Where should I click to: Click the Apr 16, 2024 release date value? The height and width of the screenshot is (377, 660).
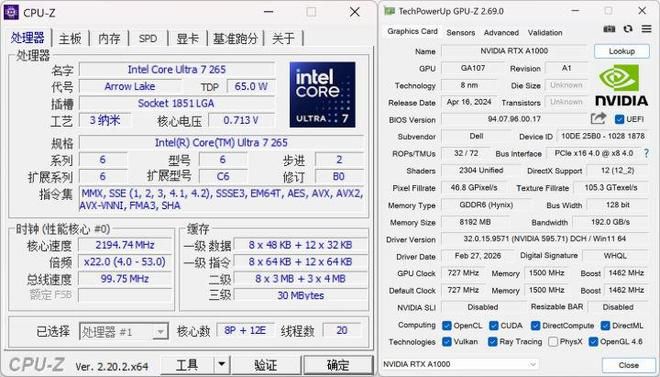coord(469,102)
